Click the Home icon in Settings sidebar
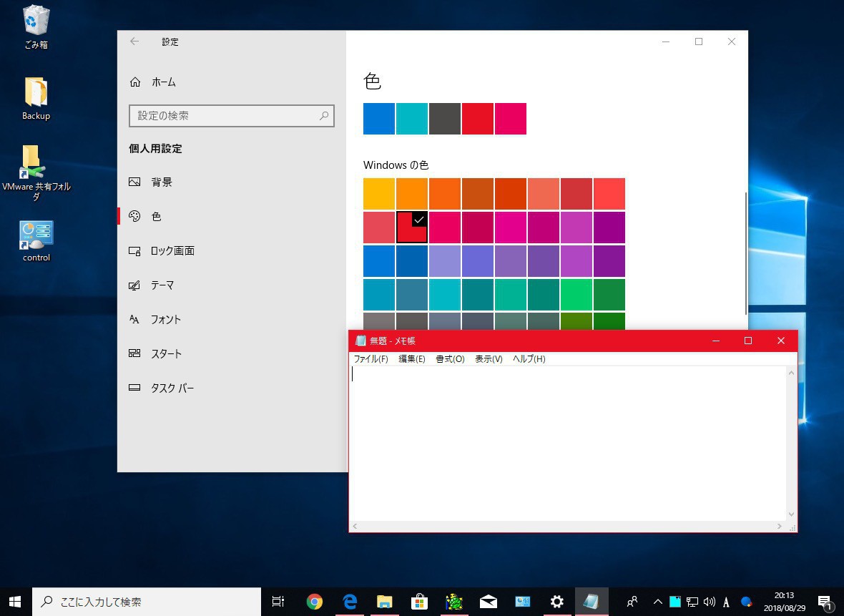 [x=135, y=82]
